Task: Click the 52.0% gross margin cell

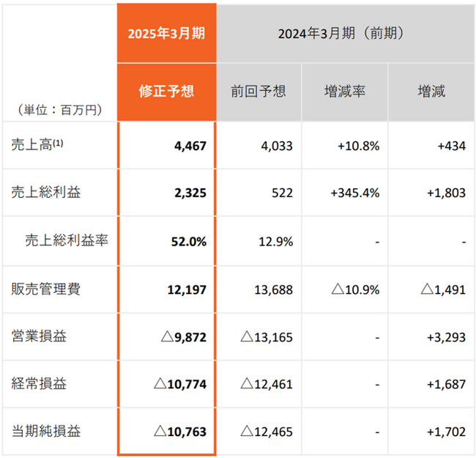Action: 189,242
